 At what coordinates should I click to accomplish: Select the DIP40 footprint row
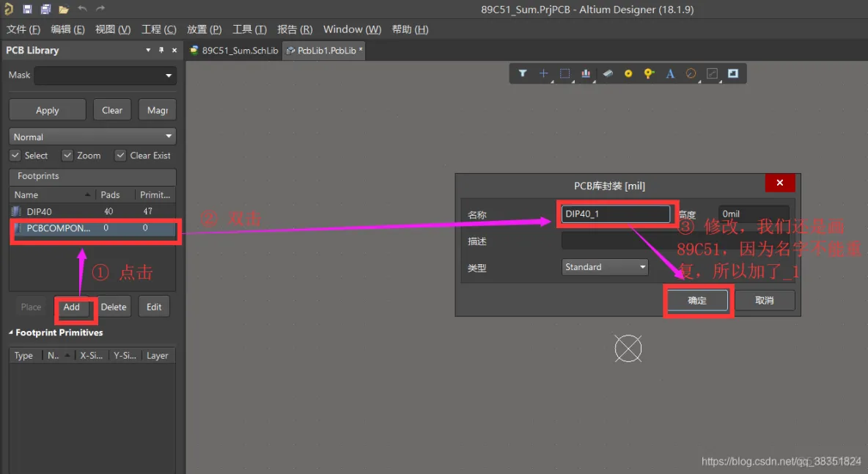93,211
